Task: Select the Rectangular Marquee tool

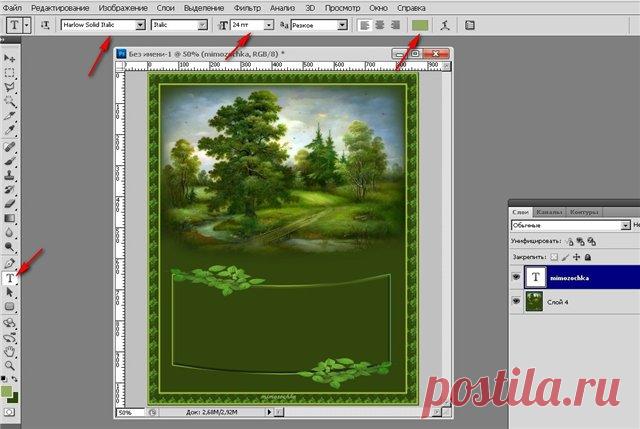Action: 9,73
